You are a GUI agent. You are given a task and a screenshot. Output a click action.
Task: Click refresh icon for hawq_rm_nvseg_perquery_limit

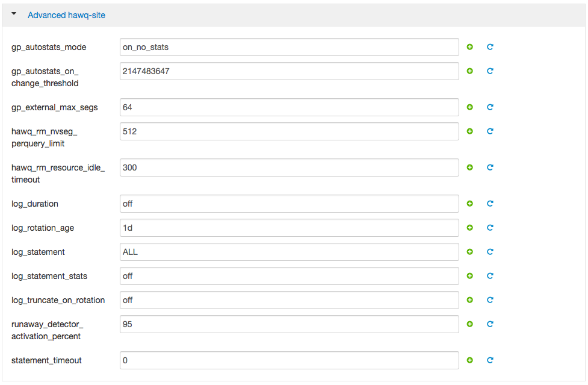[x=490, y=131]
